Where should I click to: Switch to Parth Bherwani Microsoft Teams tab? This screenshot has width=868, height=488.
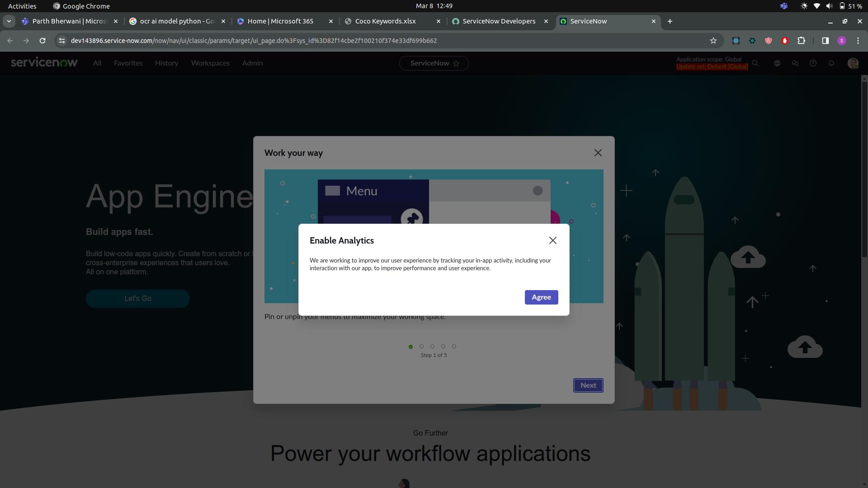point(70,21)
